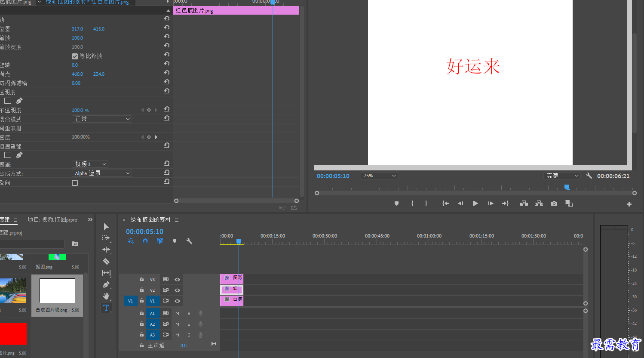This screenshot has width=644, height=358.
Task: Open matte source 视频3 dropdown
Action: click(x=89, y=164)
